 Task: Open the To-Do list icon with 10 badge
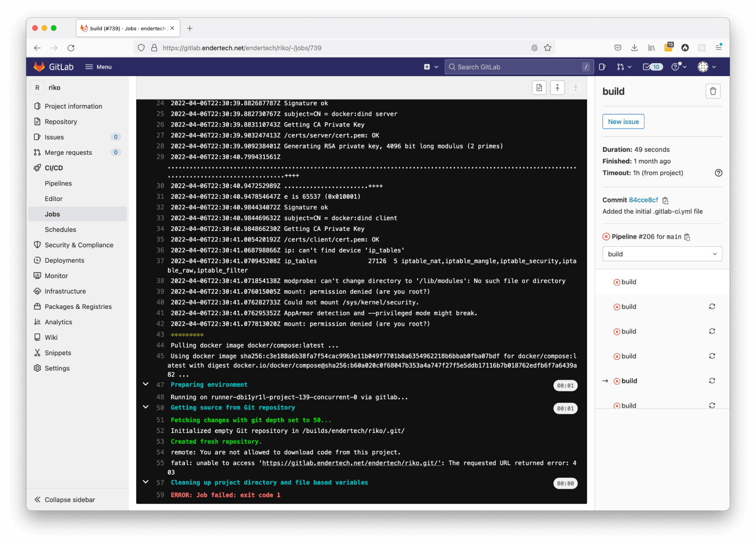(x=652, y=67)
